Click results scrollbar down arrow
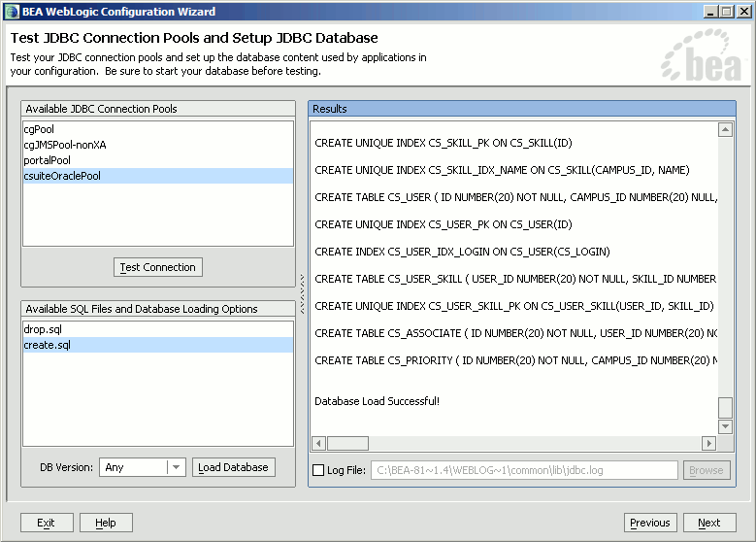The image size is (756, 542). click(x=725, y=426)
